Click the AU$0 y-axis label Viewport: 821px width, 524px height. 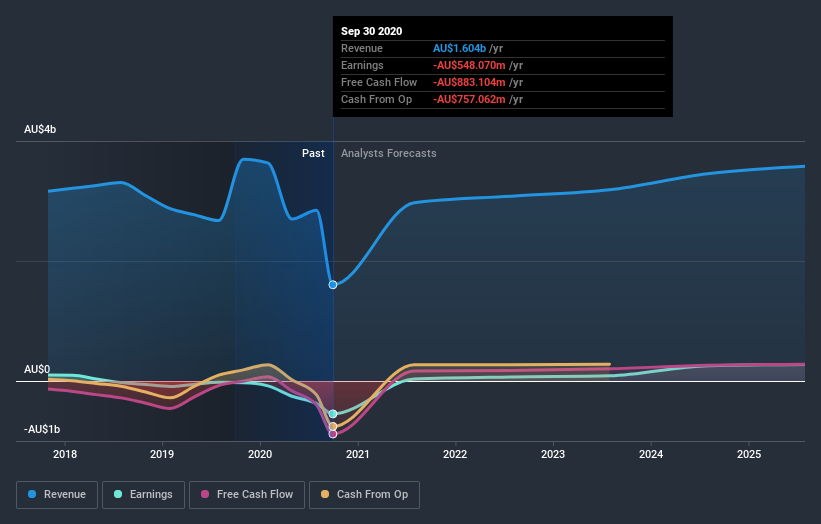click(x=37, y=370)
